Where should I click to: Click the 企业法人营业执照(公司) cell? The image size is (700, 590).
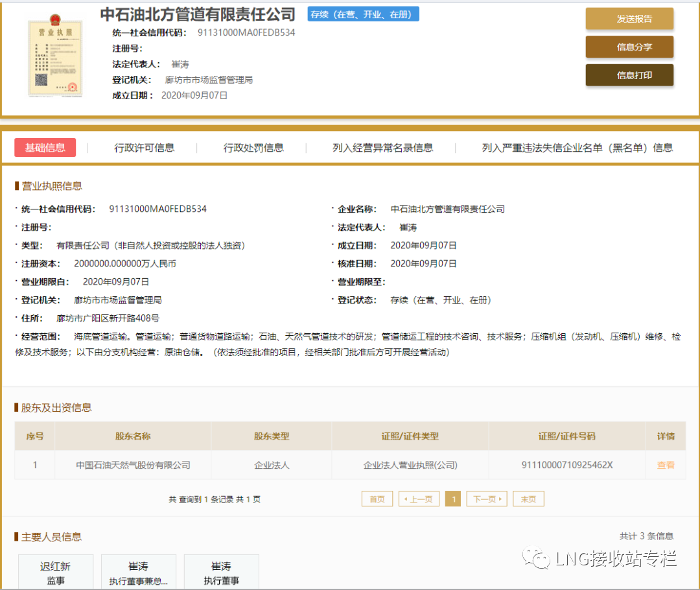coord(410,465)
